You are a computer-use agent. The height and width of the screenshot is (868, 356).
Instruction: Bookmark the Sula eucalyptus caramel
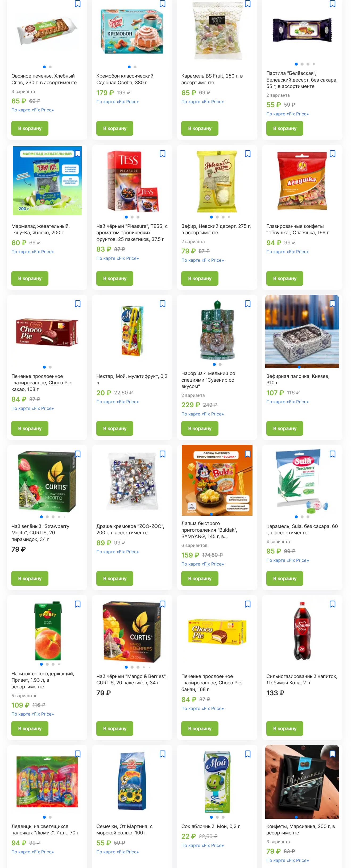click(x=332, y=454)
